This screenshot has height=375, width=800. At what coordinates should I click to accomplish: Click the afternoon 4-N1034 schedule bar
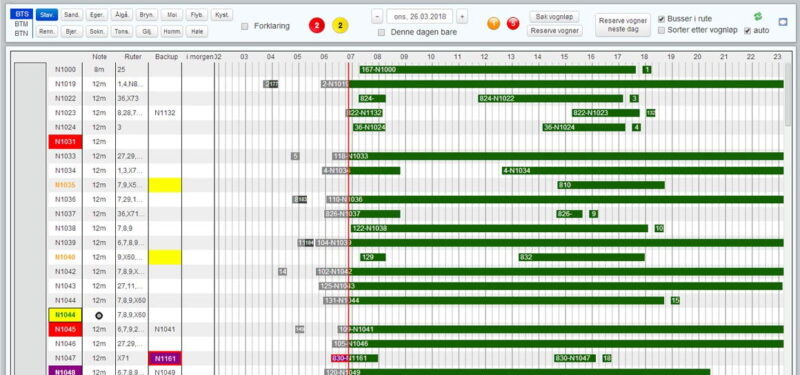[642, 170]
